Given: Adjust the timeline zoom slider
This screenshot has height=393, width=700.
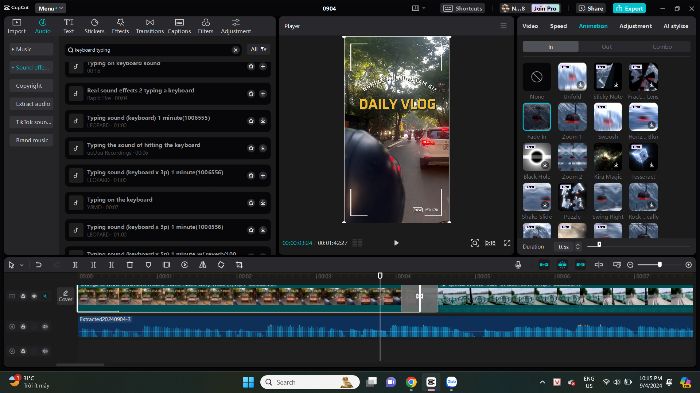Looking at the screenshot, I should (659, 265).
